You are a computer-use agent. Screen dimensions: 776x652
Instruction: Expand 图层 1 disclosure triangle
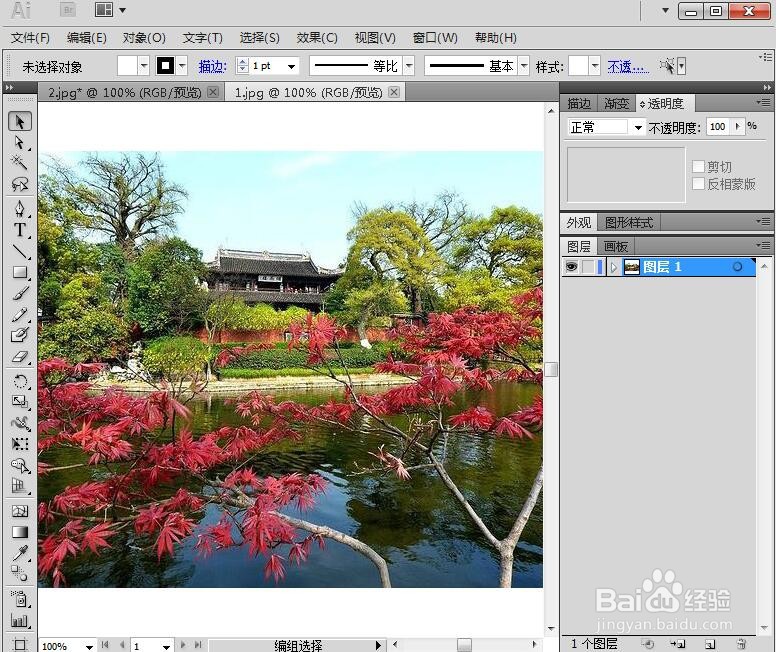click(614, 267)
